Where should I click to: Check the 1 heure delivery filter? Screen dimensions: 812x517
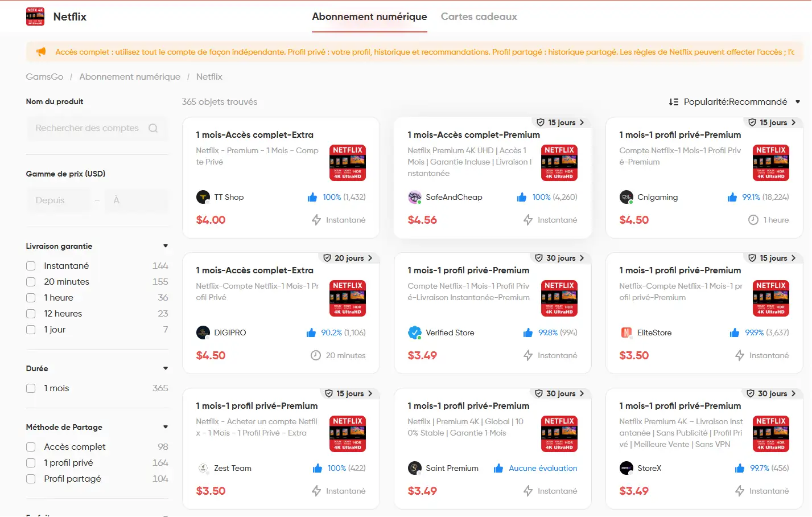point(31,298)
